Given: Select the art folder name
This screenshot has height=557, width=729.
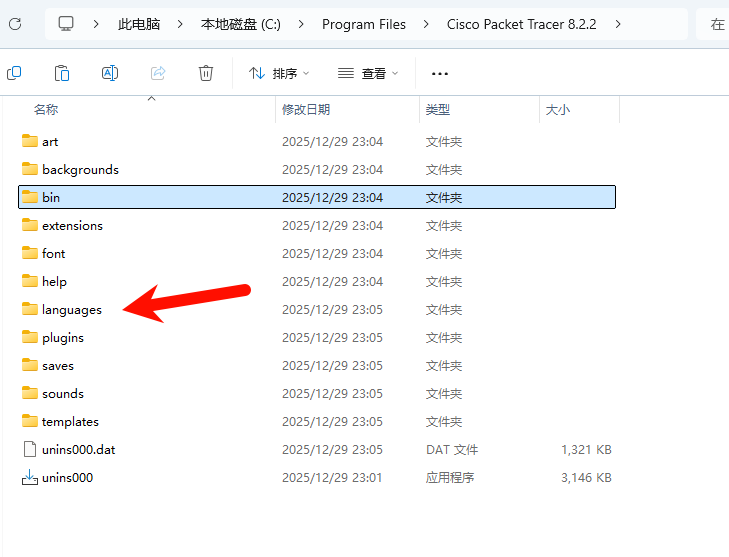Looking at the screenshot, I should coord(50,142).
